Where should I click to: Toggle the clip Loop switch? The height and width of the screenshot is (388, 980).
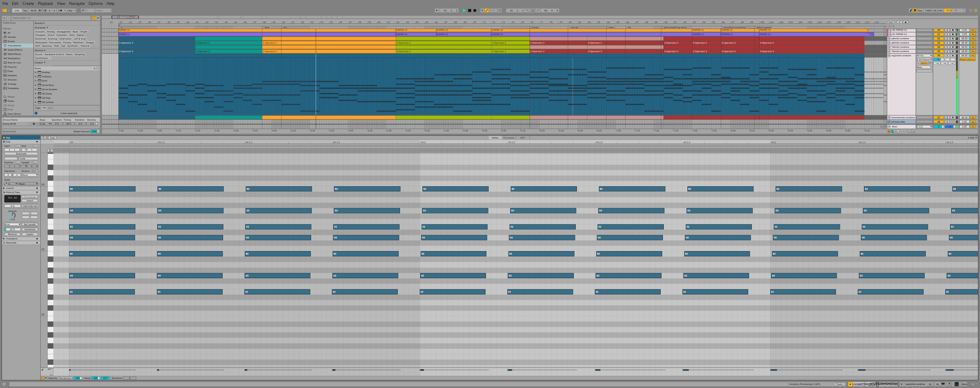point(21,158)
